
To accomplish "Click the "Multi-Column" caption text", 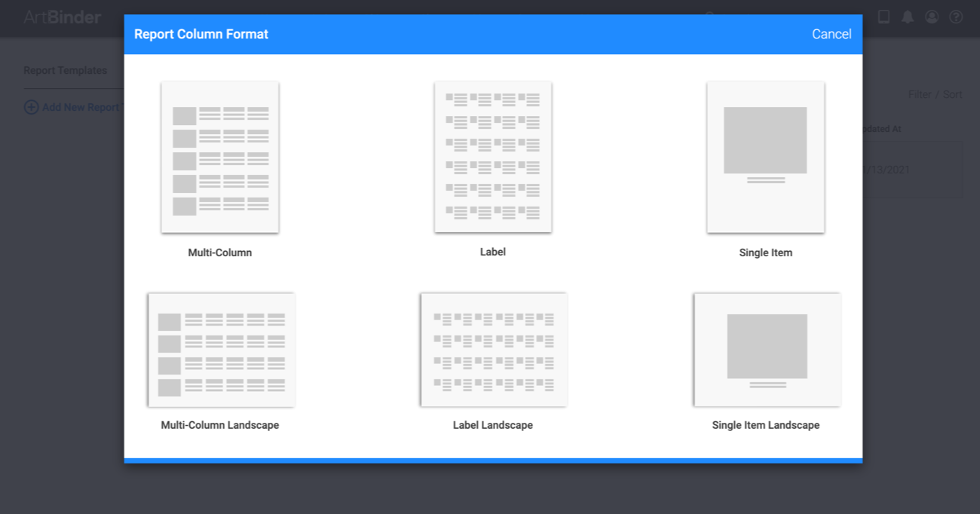I will 220,252.
